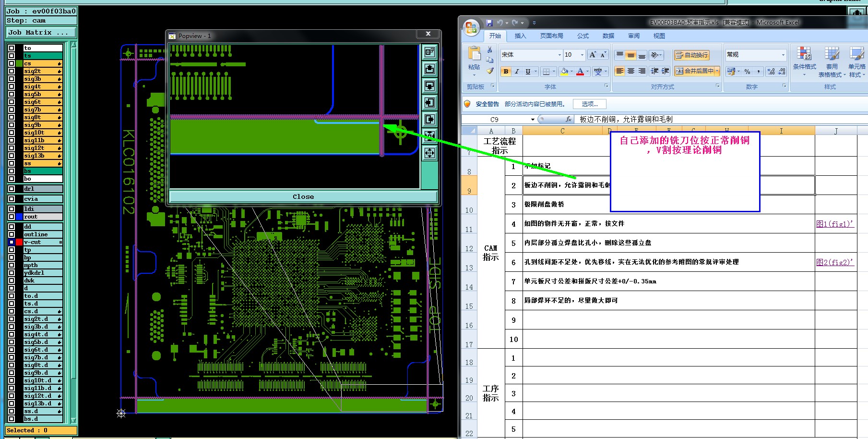The width and height of the screenshot is (868, 439).
Task: Increase decimal places
Action: 771,72
